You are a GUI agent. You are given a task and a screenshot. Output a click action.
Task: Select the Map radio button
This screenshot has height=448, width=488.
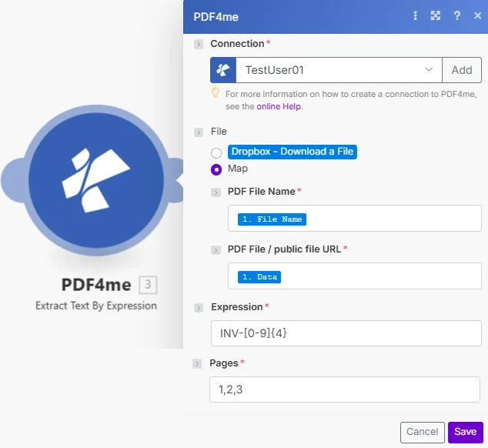216,169
